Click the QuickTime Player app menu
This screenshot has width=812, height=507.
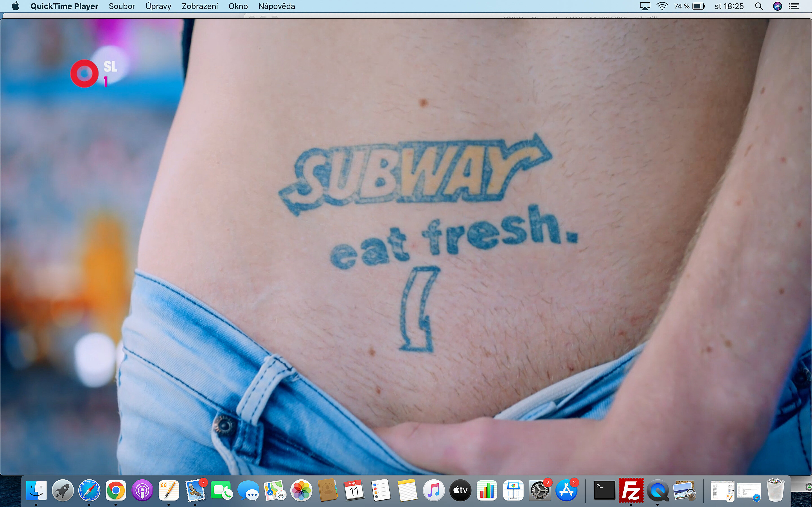[x=64, y=6]
